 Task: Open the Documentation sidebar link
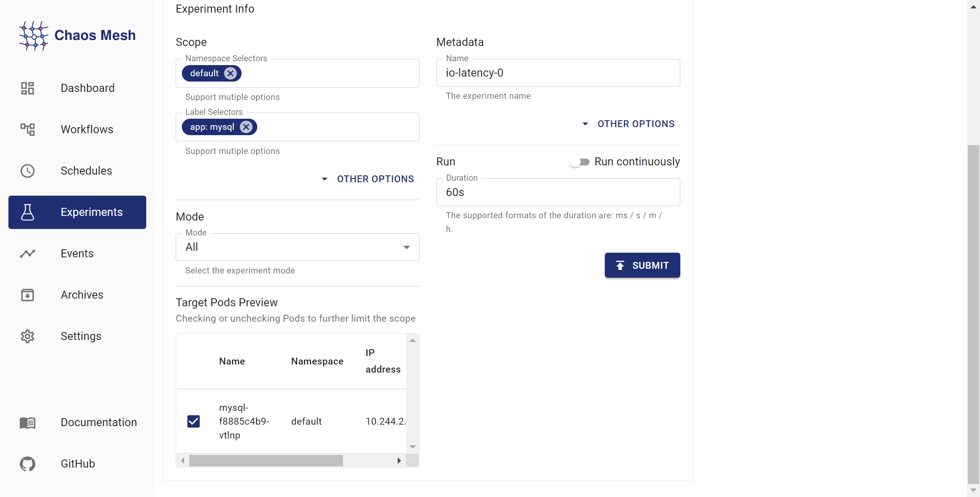(99, 422)
